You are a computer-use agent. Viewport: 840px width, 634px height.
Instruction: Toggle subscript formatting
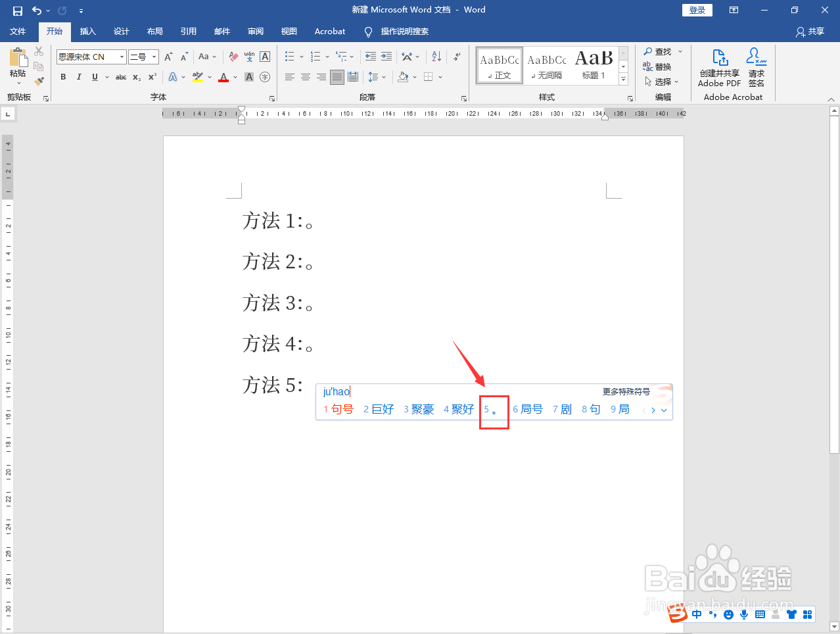(x=137, y=77)
